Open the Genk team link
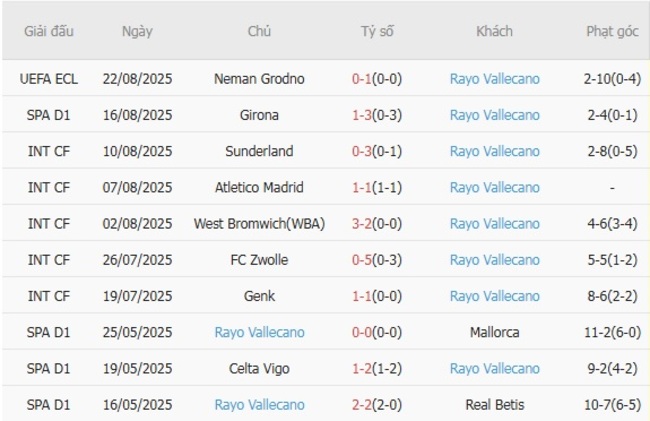This screenshot has width=650, height=421. (x=259, y=296)
